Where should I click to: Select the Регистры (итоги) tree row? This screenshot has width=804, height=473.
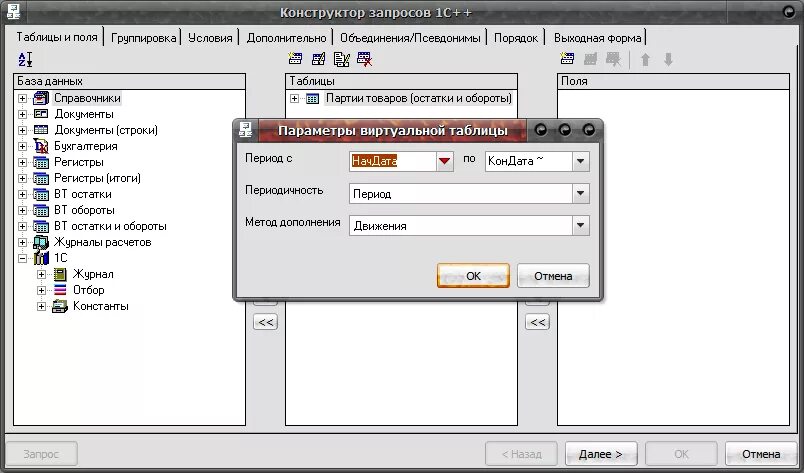pos(97,178)
